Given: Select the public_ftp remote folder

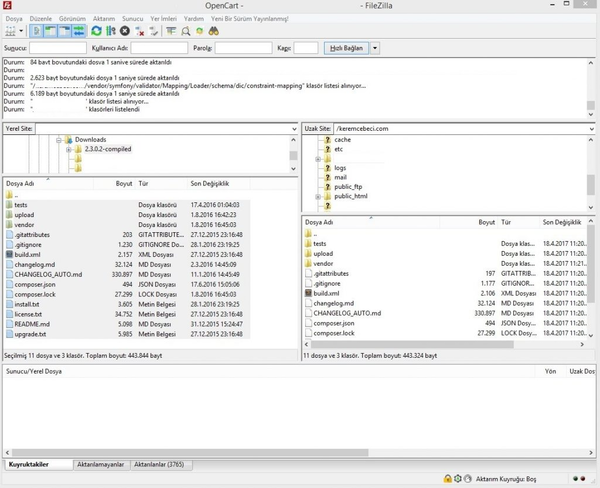Looking at the screenshot, I should (x=348, y=187).
